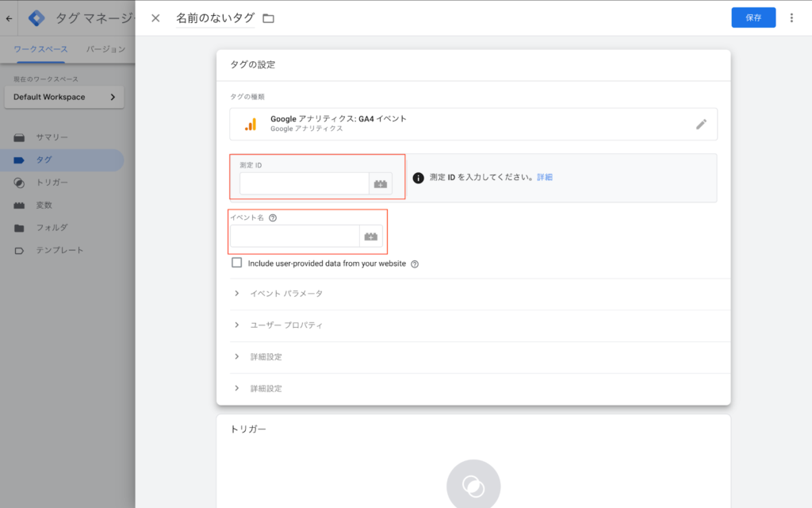Click the back arrow in Tag Manager header
This screenshot has height=508, width=812.
point(9,18)
